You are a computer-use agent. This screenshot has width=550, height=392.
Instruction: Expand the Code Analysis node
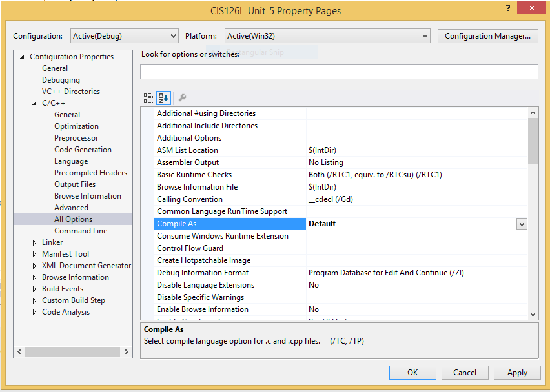[x=34, y=312]
